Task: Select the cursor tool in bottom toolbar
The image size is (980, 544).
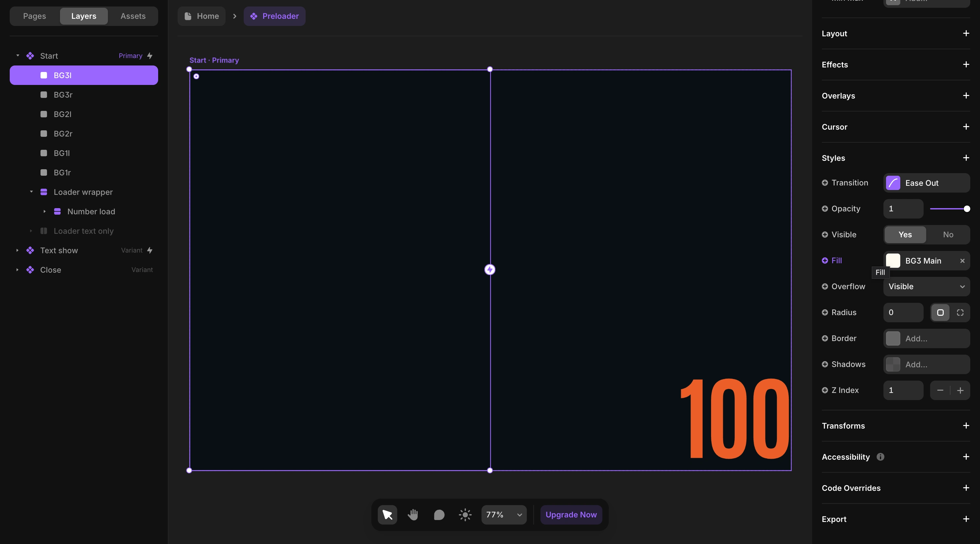Action: click(387, 515)
